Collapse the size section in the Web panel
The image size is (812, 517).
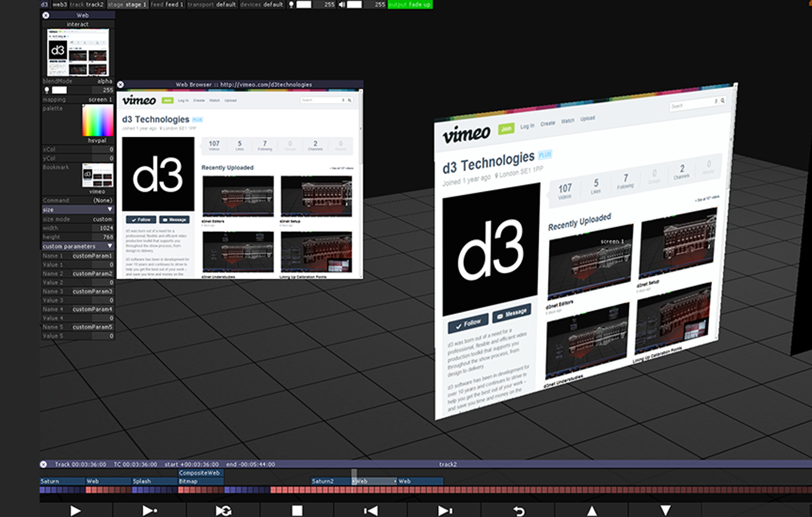pyautogui.click(x=78, y=210)
